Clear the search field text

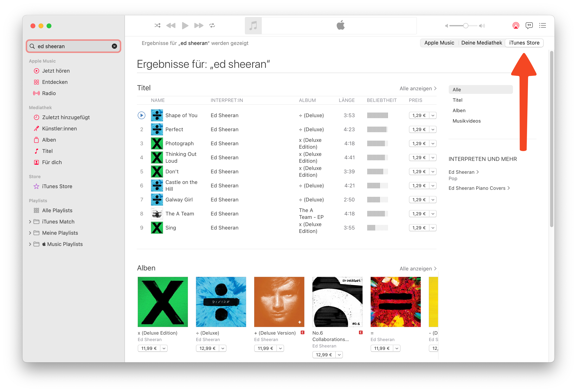click(114, 46)
